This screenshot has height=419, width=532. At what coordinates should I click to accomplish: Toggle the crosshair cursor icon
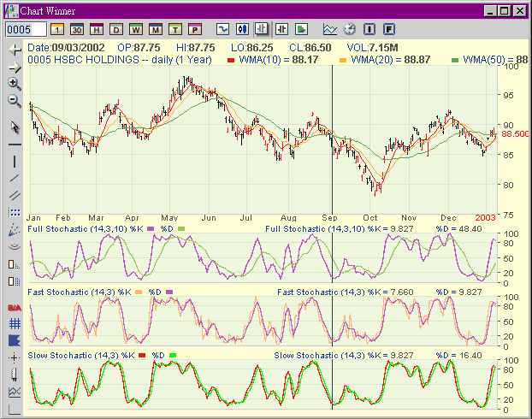pos(15,357)
